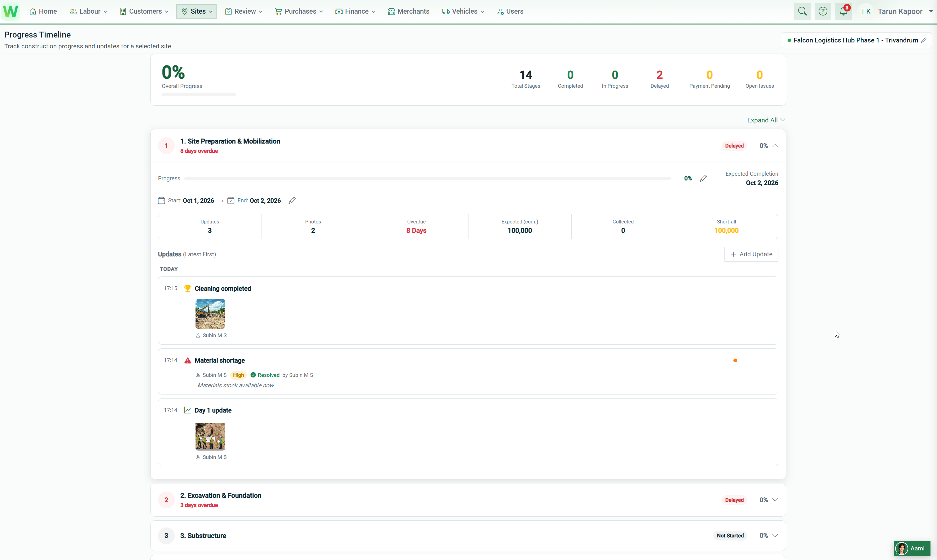Screen dimensions: 937x560
Task: Click the orange dot on Material shortage
Action: [735, 360]
